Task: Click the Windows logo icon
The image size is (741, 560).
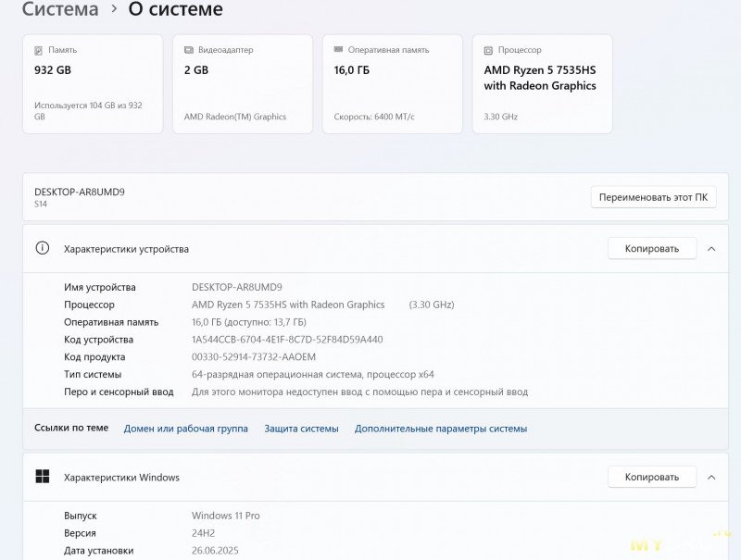Action: point(43,477)
